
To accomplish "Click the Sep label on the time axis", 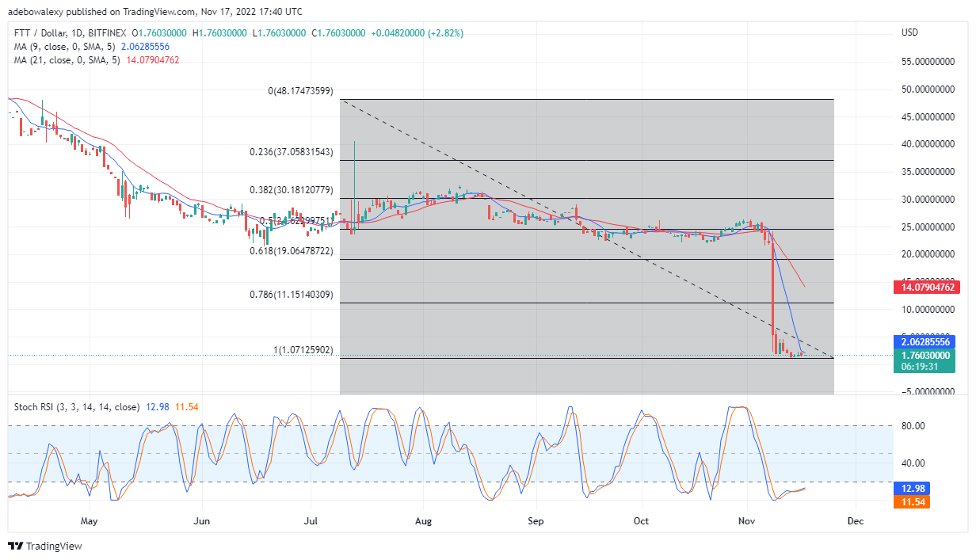I will (536, 521).
